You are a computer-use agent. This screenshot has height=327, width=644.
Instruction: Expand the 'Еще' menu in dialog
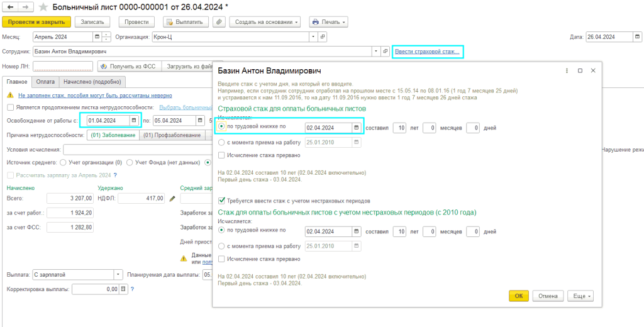[580, 296]
